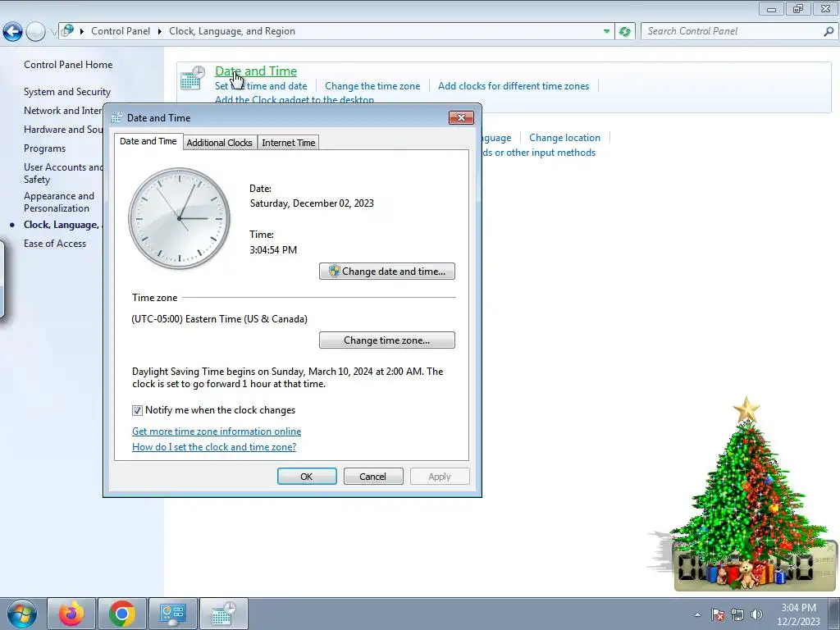
Task: Open the volume speaker tray icon
Action: (756, 614)
